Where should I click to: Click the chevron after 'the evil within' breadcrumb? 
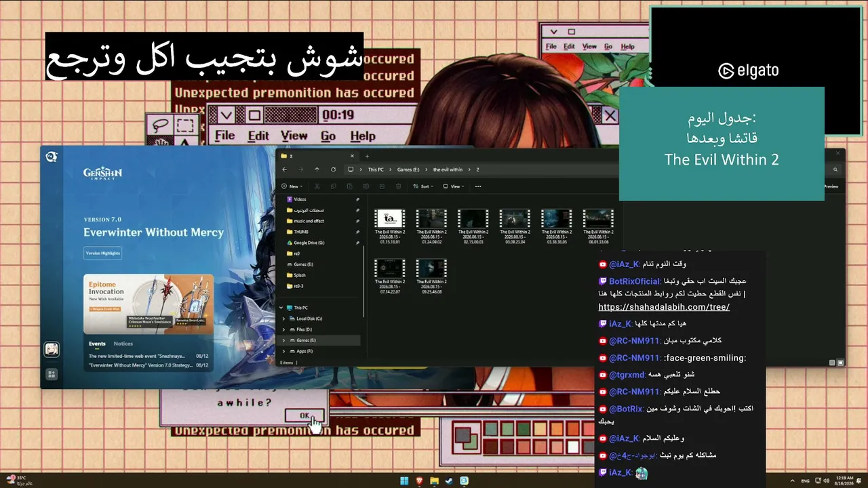(x=469, y=169)
